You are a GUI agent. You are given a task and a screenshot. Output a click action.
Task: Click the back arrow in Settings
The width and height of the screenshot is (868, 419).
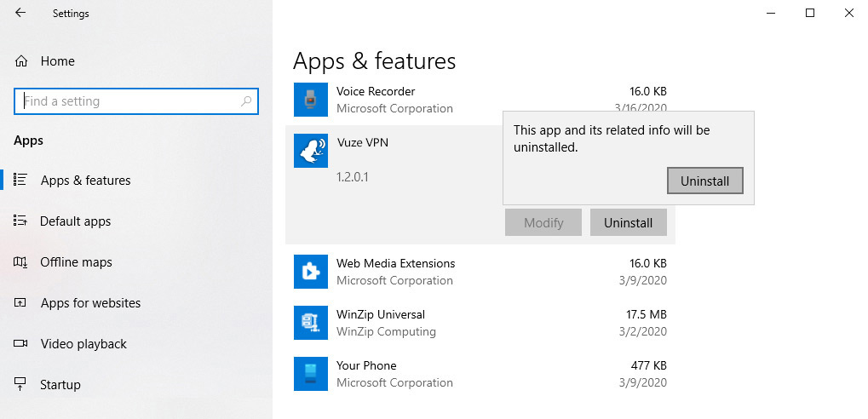point(20,13)
